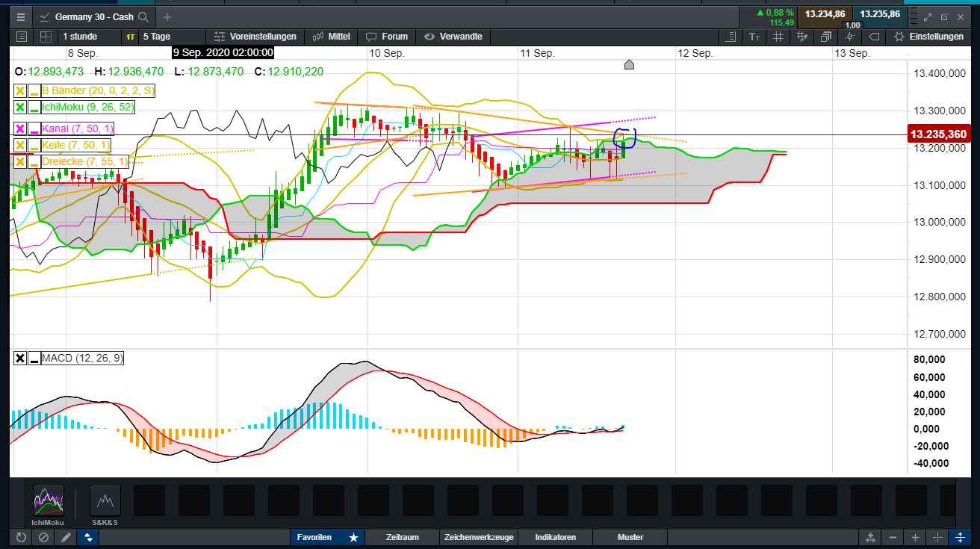Remove the B Bänder indicator
This screenshot has width=980, height=549.
[20, 90]
